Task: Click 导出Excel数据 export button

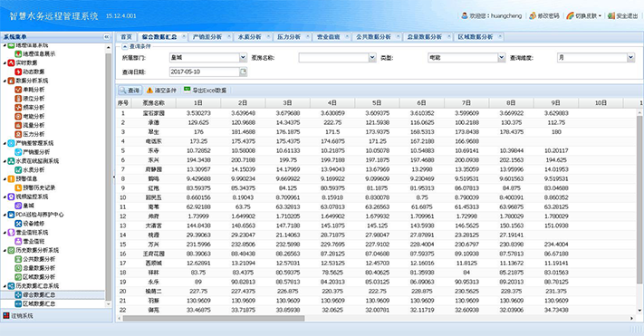Action: tap(205, 91)
